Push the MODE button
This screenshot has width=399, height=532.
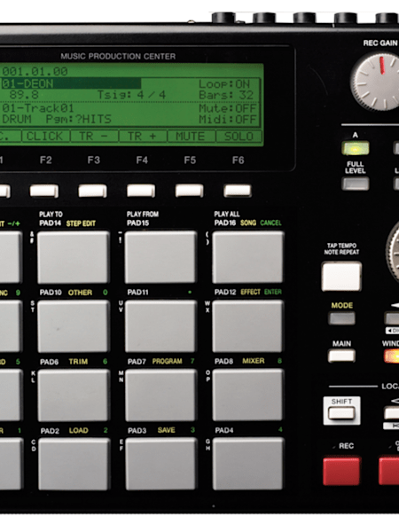pyautogui.click(x=341, y=318)
